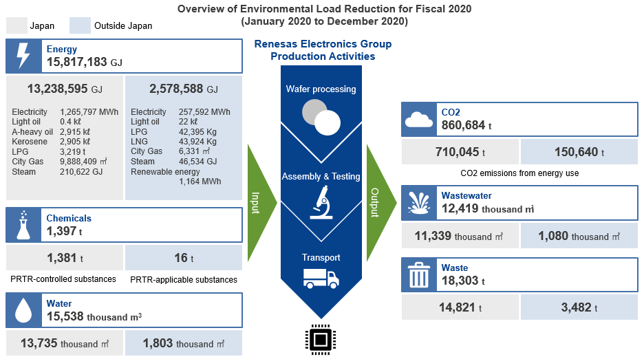The image size is (644, 359).
Task: Select Outside Japan chemicals 16 t
Action: [184, 258]
